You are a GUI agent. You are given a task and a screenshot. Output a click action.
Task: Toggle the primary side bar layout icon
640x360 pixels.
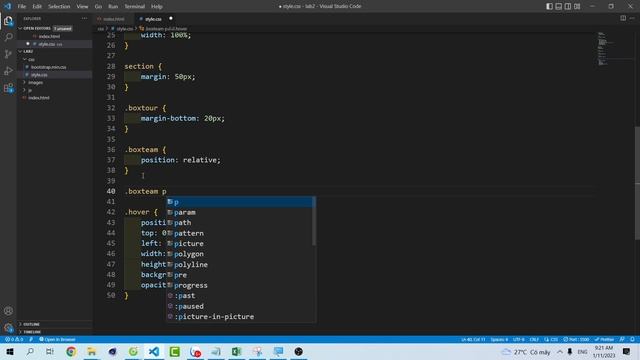pos(549,6)
